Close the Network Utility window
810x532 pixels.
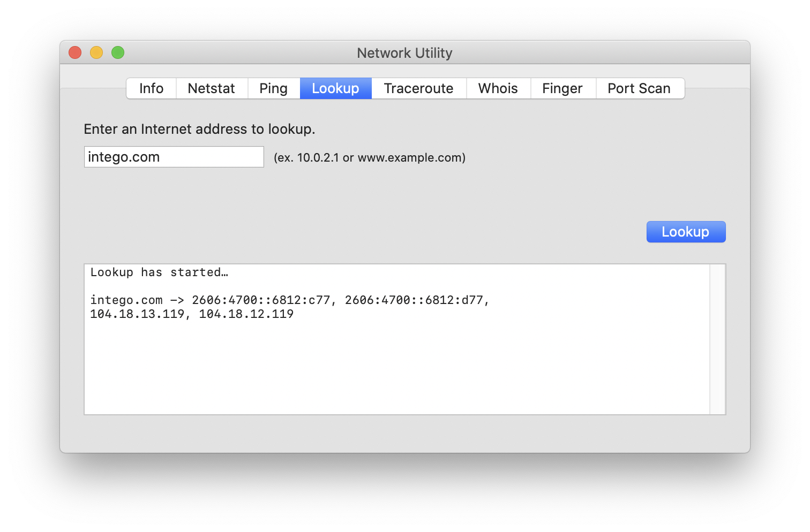(x=75, y=52)
